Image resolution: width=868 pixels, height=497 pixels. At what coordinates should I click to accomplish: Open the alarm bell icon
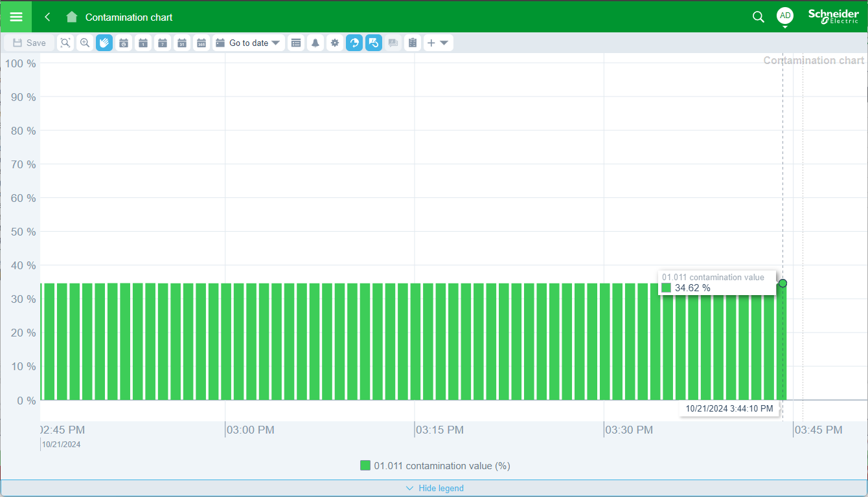coord(315,43)
